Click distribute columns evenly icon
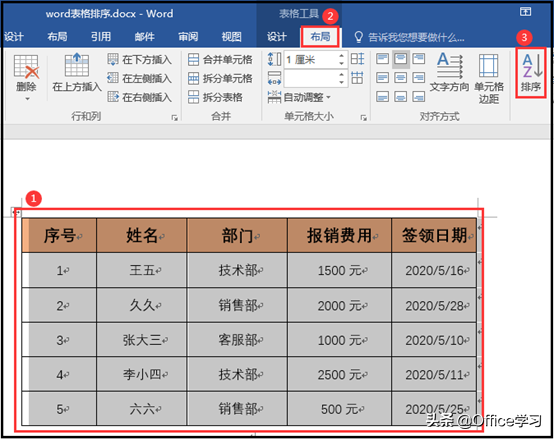The image size is (554, 440). point(357,78)
